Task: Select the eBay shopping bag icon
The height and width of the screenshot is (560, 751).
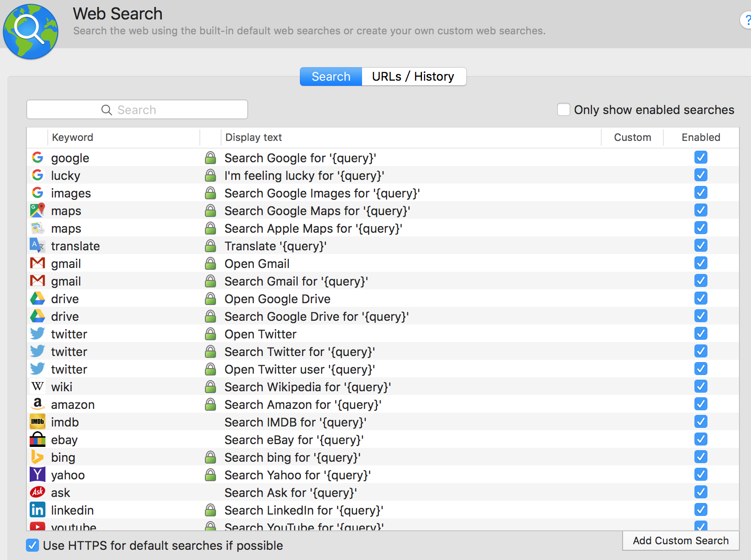Action: pyautogui.click(x=37, y=439)
